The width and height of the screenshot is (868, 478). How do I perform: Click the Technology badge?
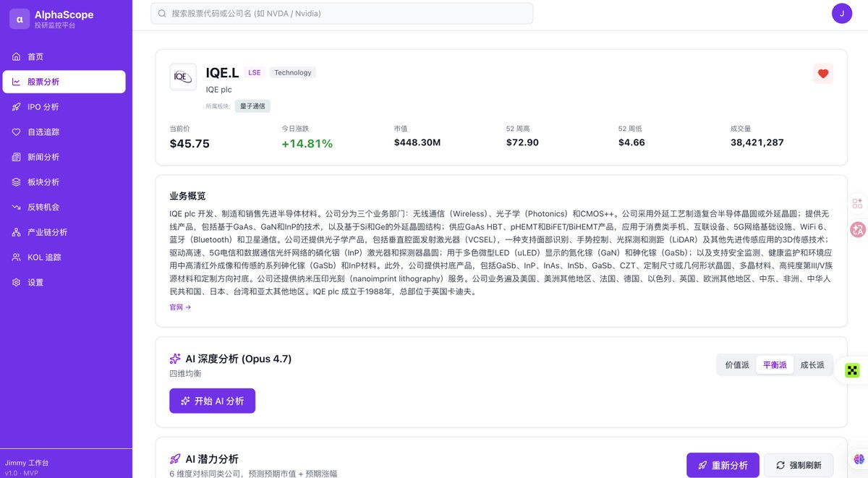click(293, 72)
